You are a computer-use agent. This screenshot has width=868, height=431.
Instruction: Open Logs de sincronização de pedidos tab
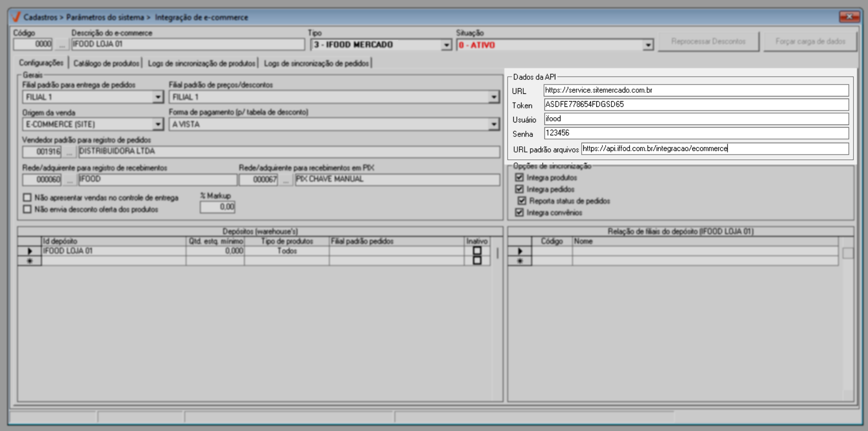point(316,63)
